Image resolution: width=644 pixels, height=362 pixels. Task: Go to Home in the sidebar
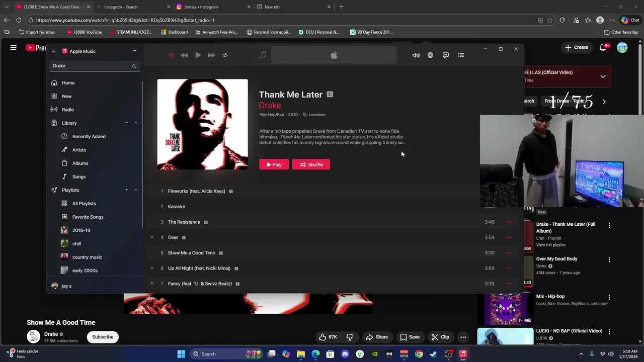tap(68, 83)
